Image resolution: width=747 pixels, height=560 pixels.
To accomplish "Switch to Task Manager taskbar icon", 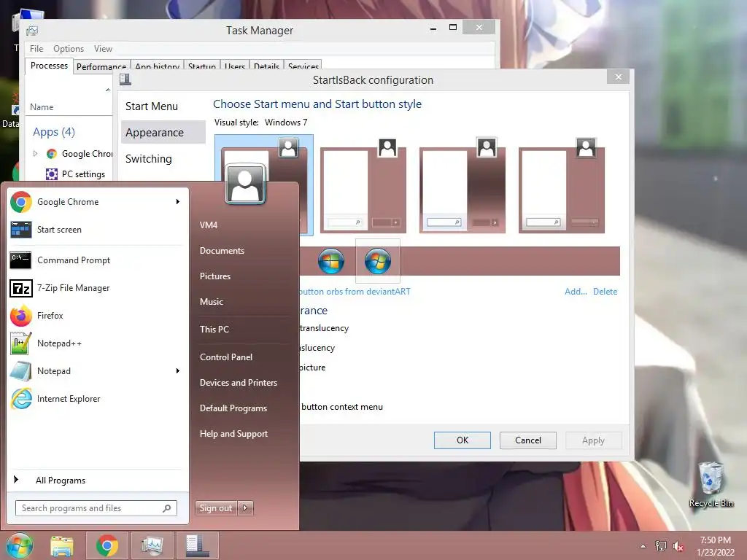I will point(152,545).
